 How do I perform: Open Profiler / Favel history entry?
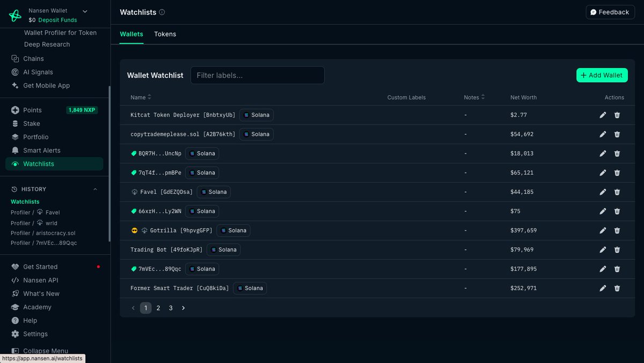click(x=35, y=213)
